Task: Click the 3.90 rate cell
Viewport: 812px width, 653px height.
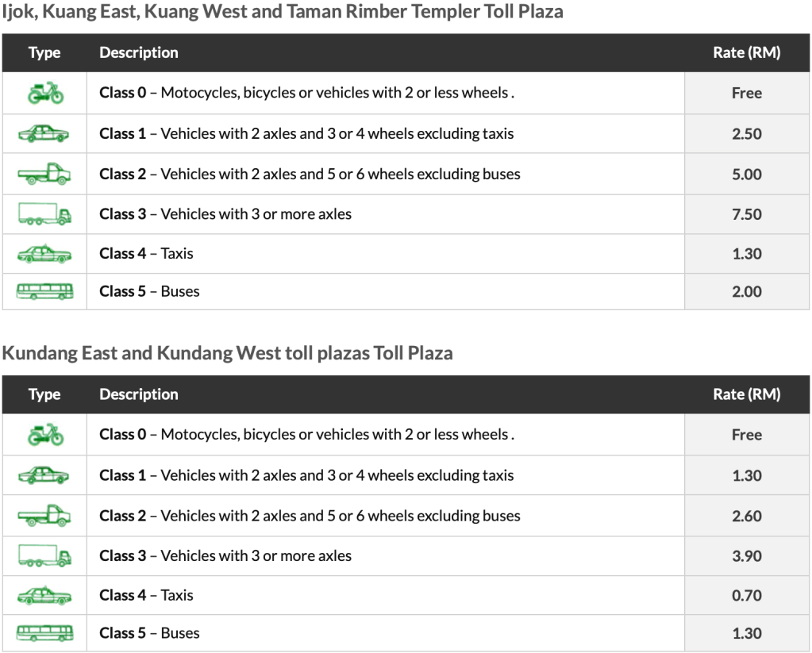Action: click(746, 556)
